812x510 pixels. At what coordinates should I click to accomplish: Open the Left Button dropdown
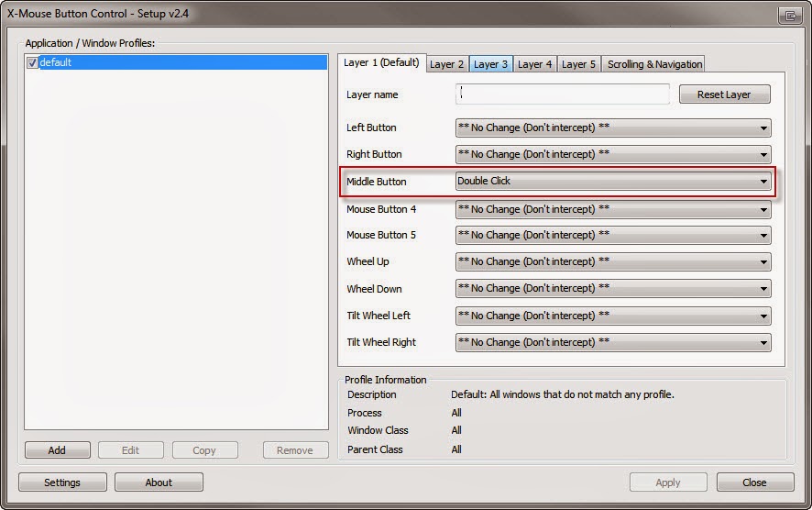pyautogui.click(x=613, y=127)
